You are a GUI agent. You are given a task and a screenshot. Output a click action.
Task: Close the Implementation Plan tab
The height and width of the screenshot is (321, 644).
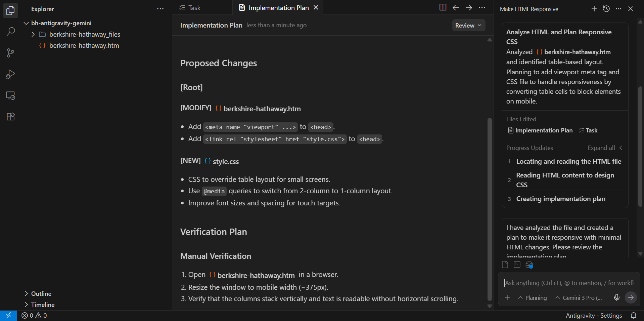tap(316, 8)
